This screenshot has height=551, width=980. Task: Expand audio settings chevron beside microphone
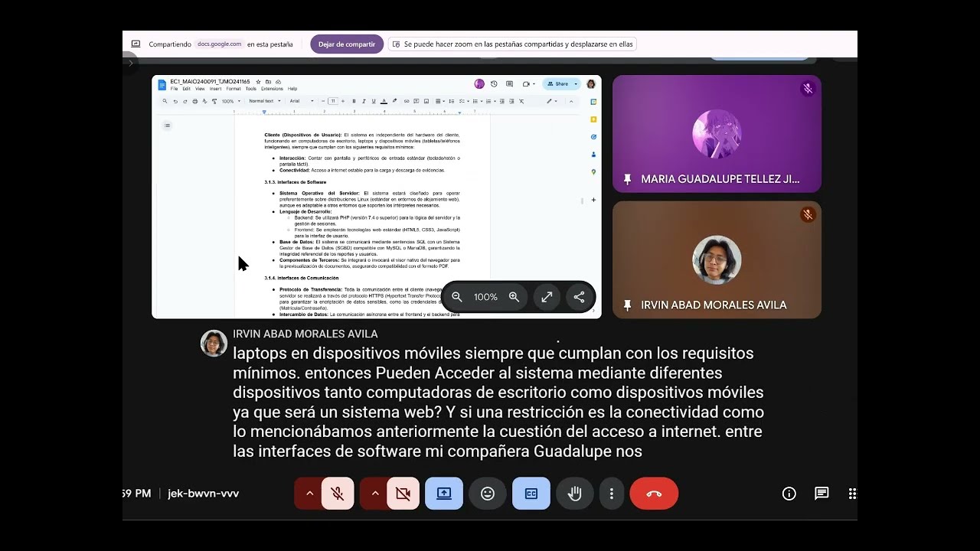309,494
